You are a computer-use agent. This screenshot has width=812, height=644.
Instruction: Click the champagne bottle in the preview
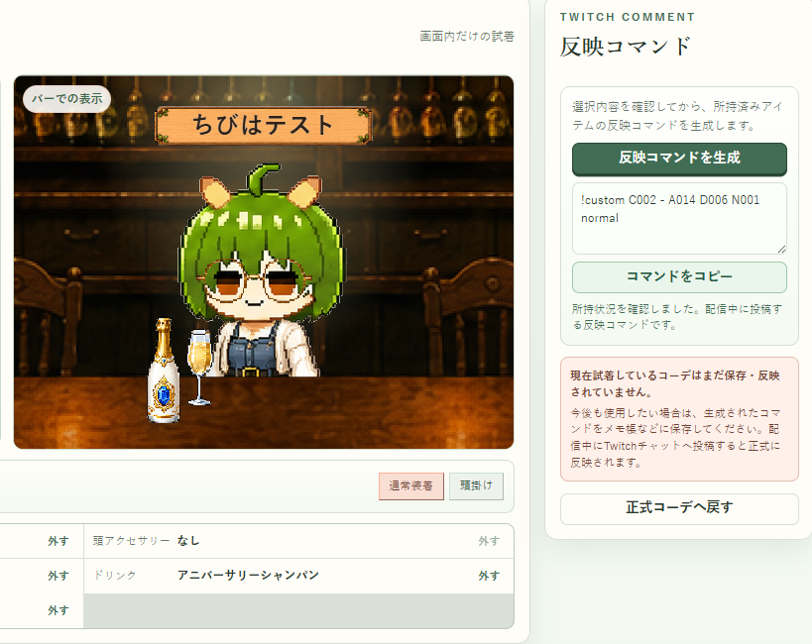(164, 371)
